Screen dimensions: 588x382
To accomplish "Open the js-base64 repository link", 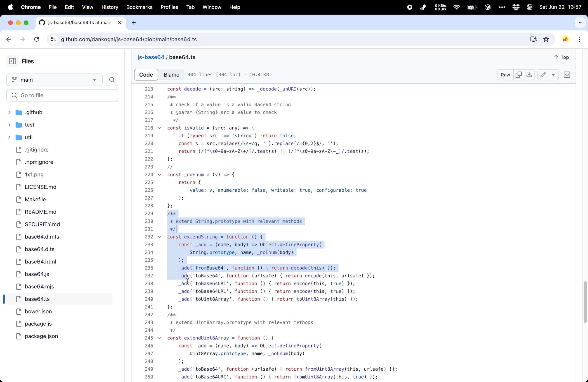I will coord(151,57).
